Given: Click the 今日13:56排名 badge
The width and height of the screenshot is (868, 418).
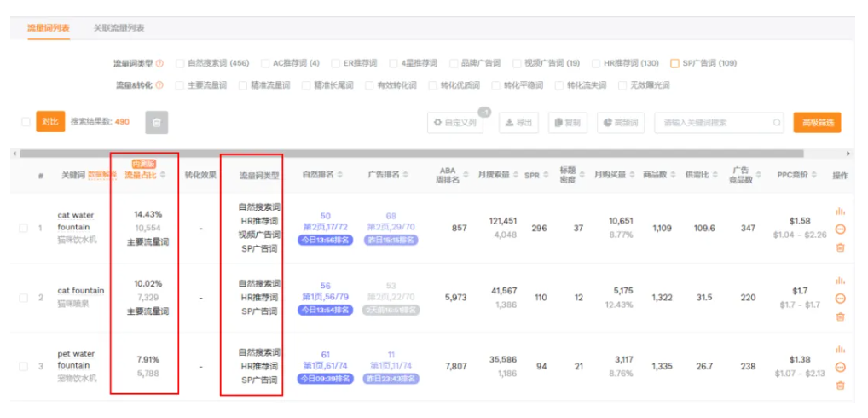Looking at the screenshot, I should point(326,240).
